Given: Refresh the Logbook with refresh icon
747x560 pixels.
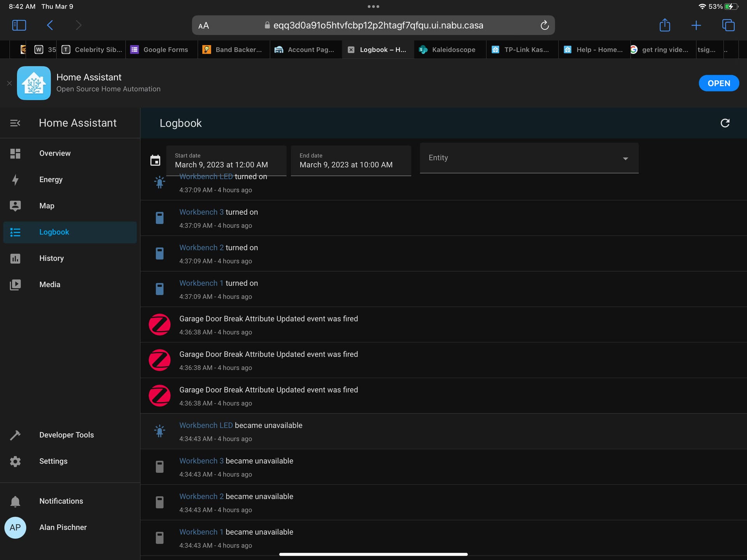Looking at the screenshot, I should [x=725, y=123].
